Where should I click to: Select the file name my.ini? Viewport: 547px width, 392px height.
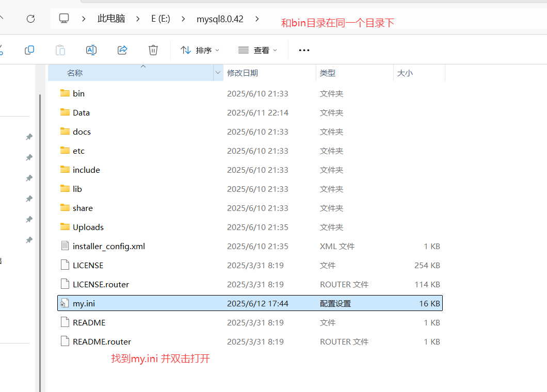pyautogui.click(x=84, y=303)
